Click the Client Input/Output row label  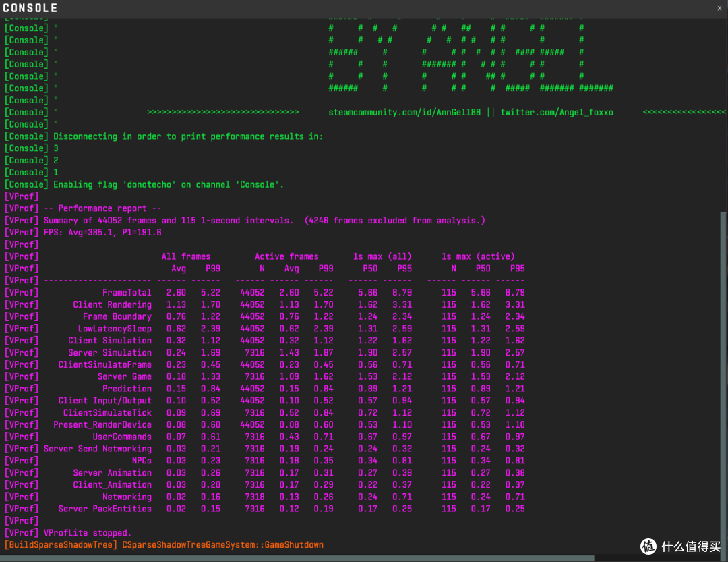pos(105,401)
